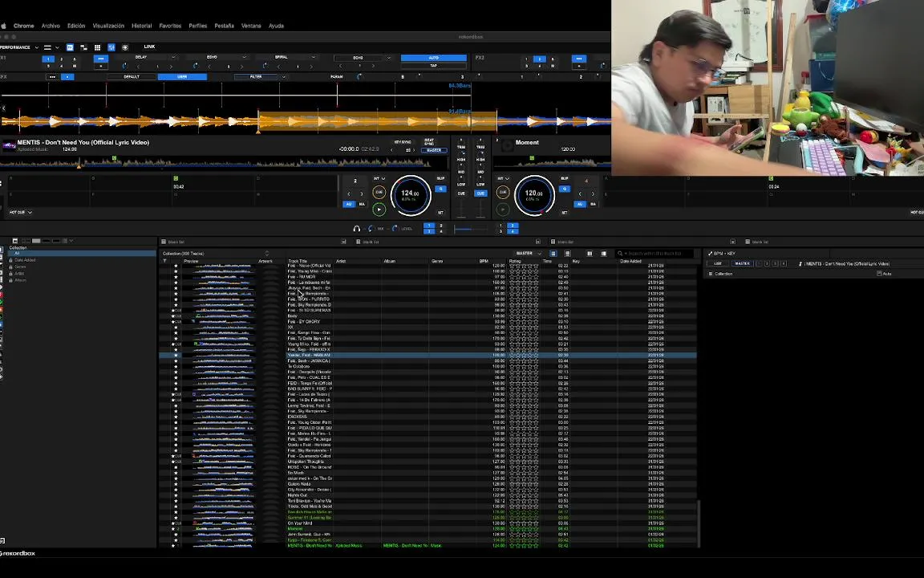
Task: Select the Date Added tree item
Action: (25, 260)
